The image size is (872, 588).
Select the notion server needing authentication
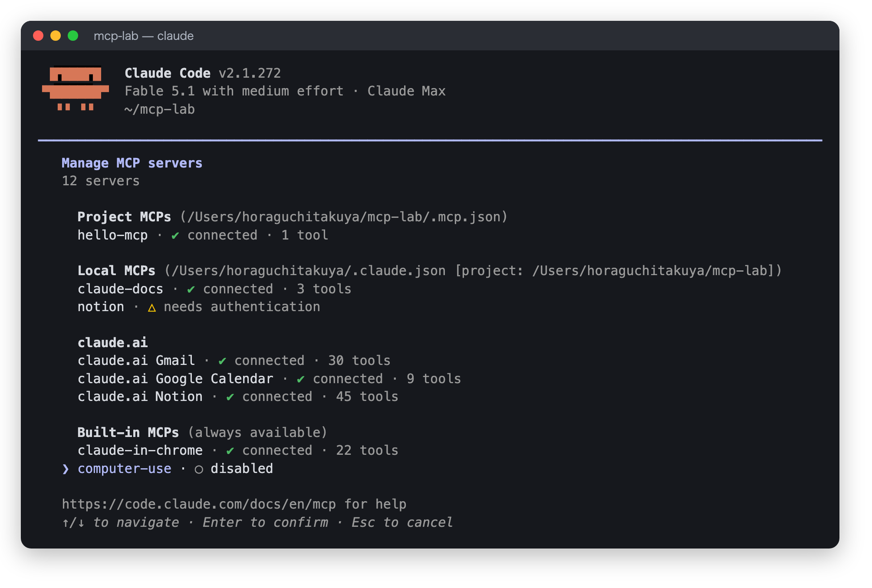pyautogui.click(x=199, y=307)
